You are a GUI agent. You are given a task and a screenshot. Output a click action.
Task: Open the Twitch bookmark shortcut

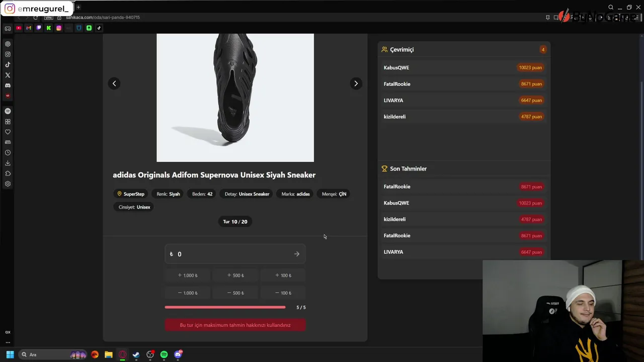[x=39, y=28]
